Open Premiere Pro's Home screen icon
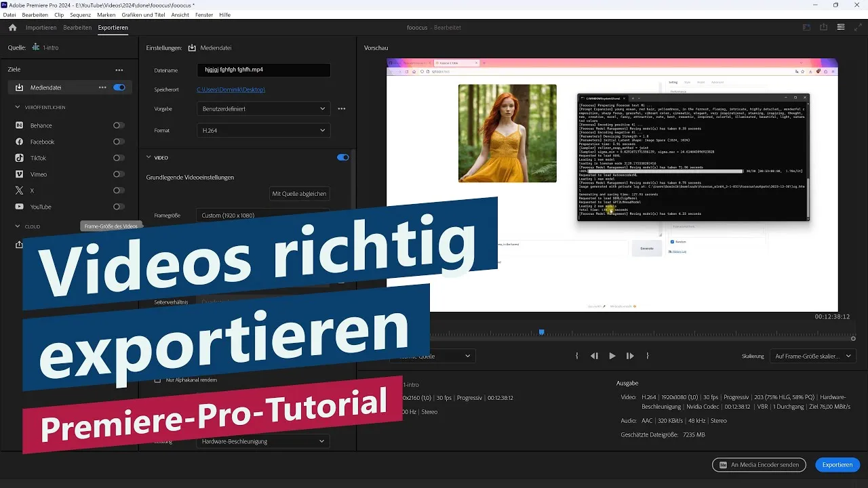The image size is (868, 488). point(12,27)
